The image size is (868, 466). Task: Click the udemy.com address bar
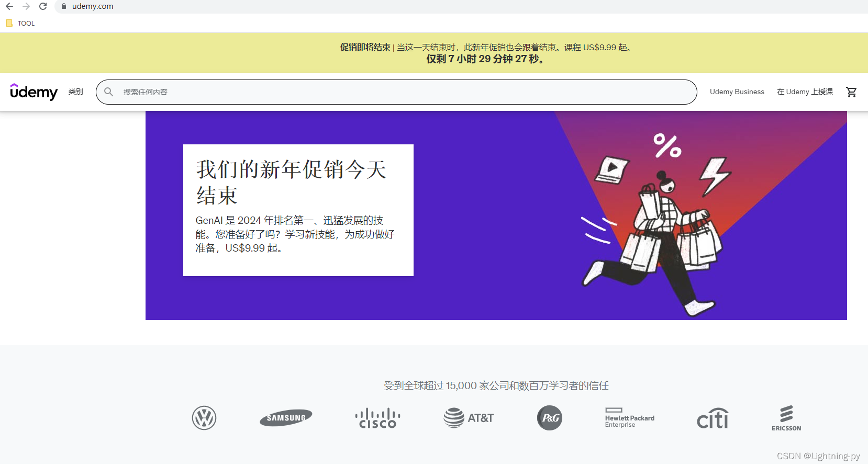coord(461,6)
